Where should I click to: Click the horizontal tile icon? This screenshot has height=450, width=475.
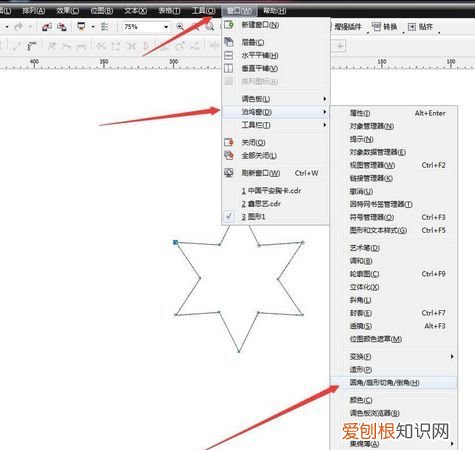point(229,55)
